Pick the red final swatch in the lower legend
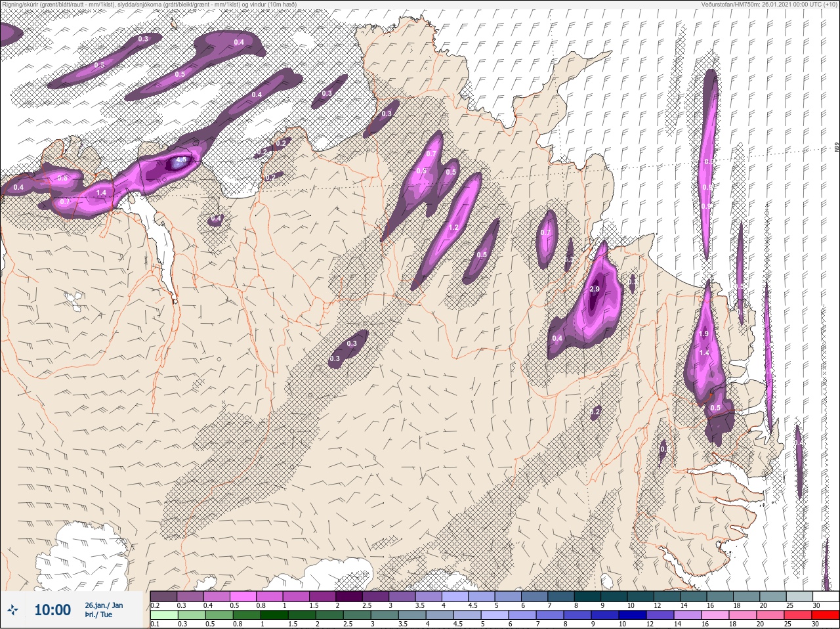The width and height of the screenshot is (840, 629). tap(825, 615)
